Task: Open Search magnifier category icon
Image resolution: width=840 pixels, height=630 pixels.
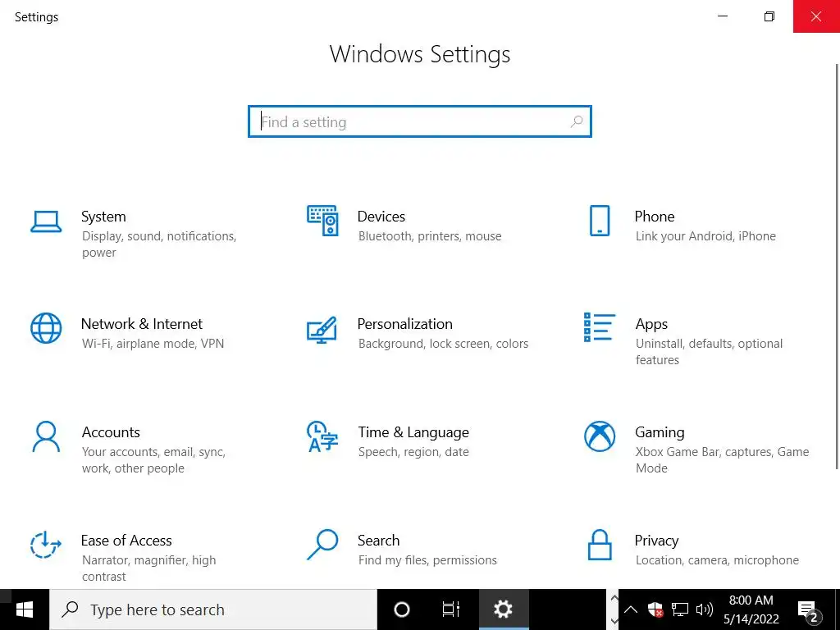Action: click(322, 545)
